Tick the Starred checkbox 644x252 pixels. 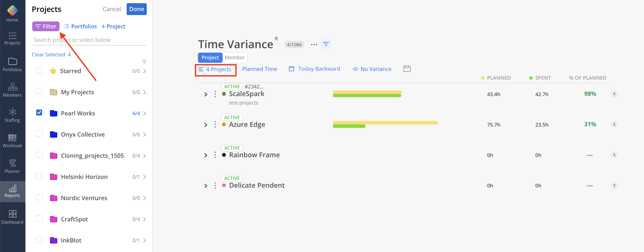click(x=39, y=70)
